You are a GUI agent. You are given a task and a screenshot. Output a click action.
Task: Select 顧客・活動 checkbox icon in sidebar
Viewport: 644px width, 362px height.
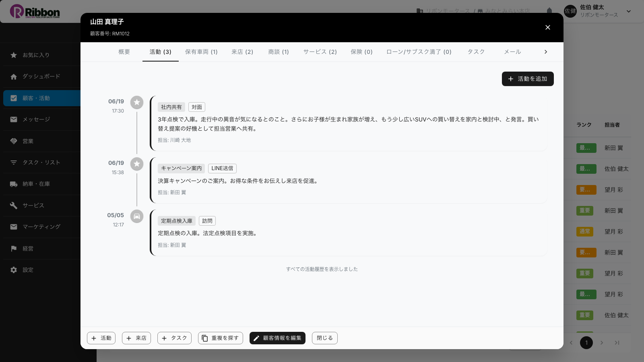click(x=14, y=98)
